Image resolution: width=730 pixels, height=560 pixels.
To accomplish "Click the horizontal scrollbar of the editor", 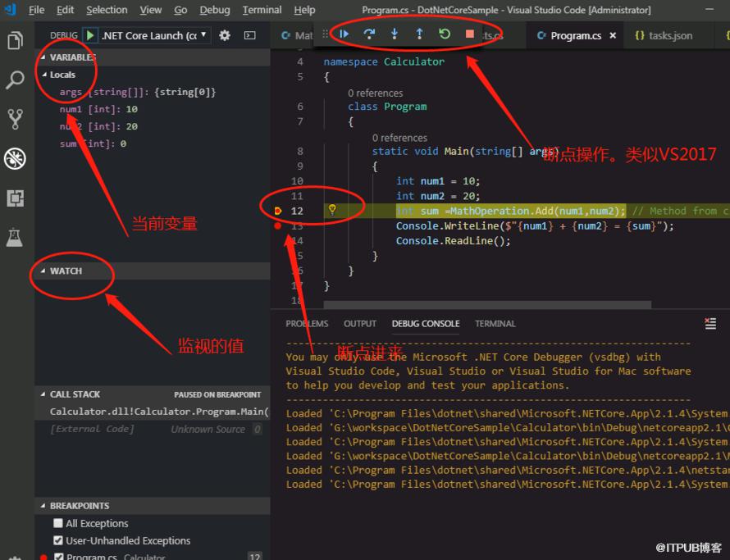I will click(487, 304).
